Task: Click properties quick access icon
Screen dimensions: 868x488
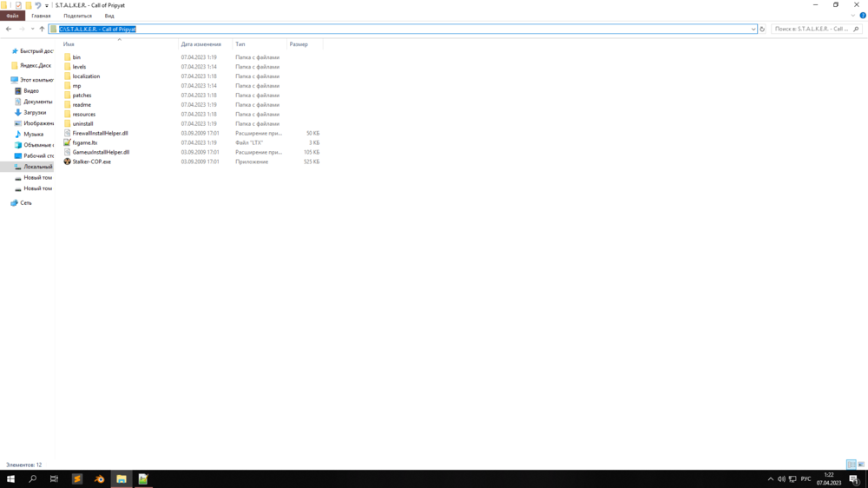Action: pyautogui.click(x=18, y=5)
